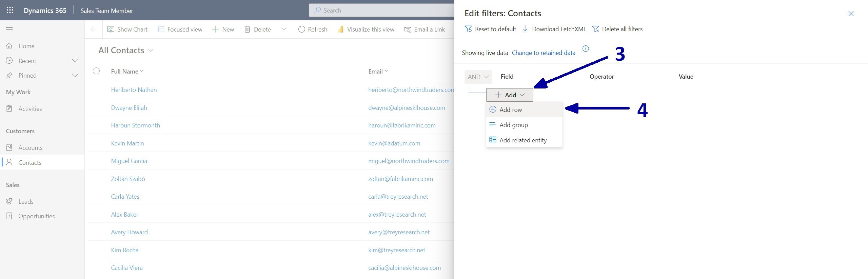Open Cacilia Viera contact

pyautogui.click(x=126, y=267)
